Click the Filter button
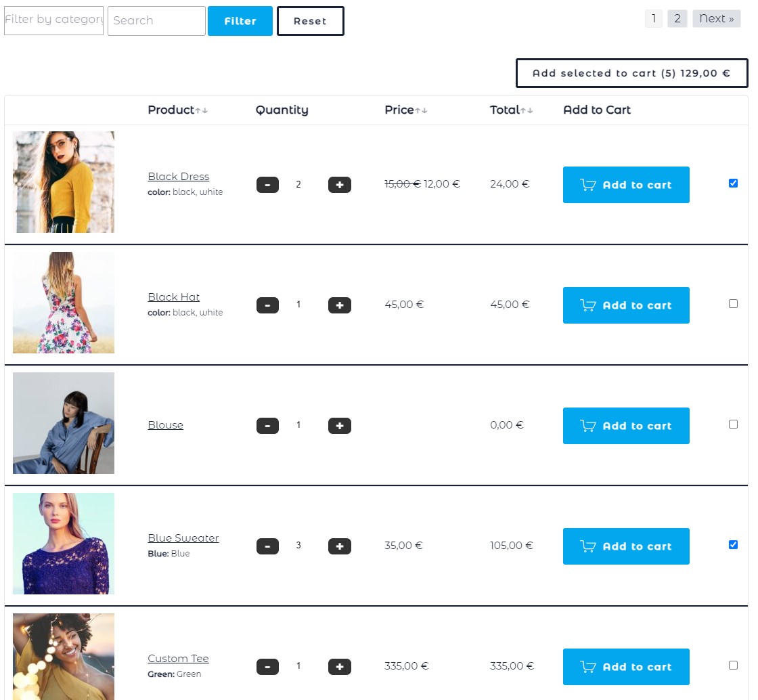Screen dimensions: 758x700 240,21
